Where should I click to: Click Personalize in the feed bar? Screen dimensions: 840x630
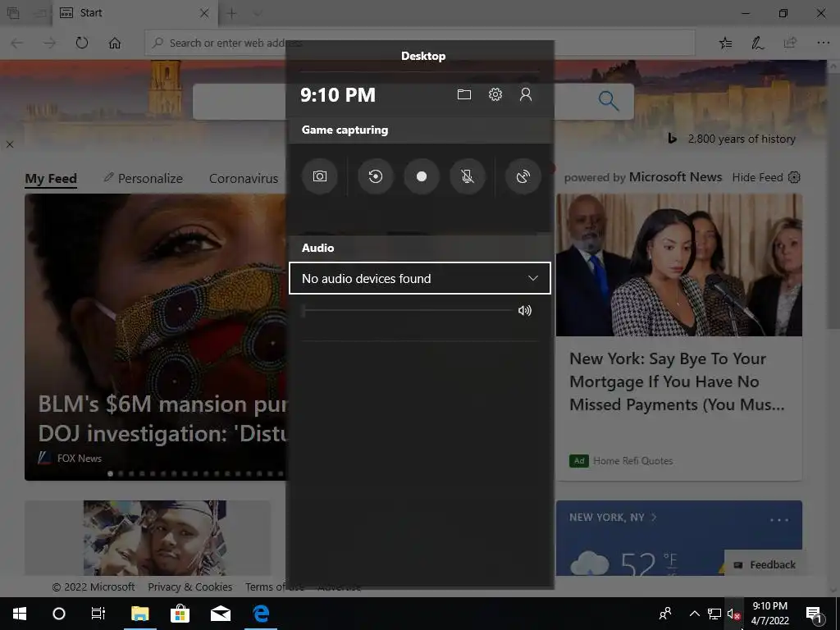pos(143,178)
